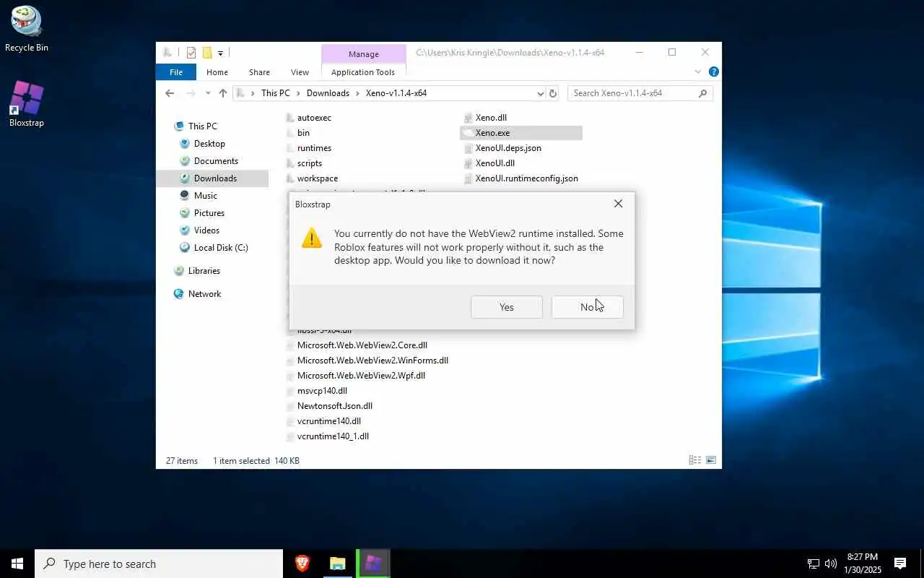Click the Explorer back arrow
924x578 pixels.
coord(170,93)
